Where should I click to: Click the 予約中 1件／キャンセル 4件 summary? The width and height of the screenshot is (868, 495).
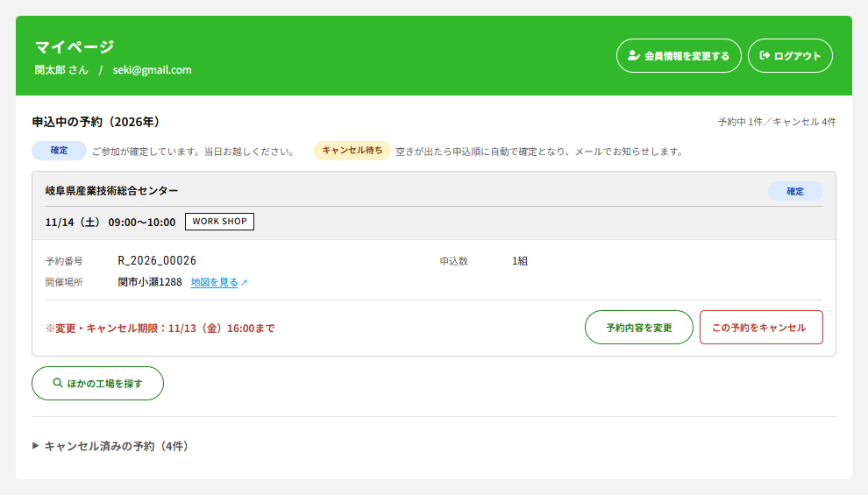click(x=777, y=122)
